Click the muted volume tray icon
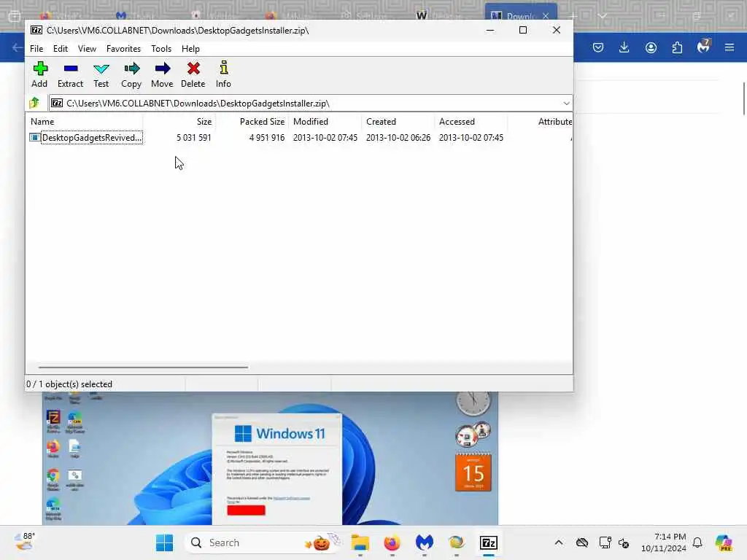Image resolution: width=747 pixels, height=560 pixels. click(x=624, y=542)
